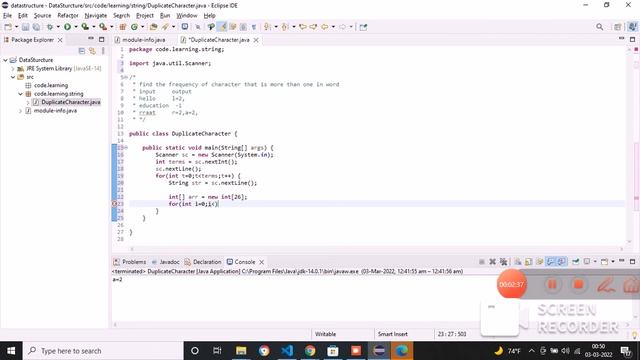This screenshot has width=640, height=360.
Task: Pause the screen recording
Action: [552, 284]
